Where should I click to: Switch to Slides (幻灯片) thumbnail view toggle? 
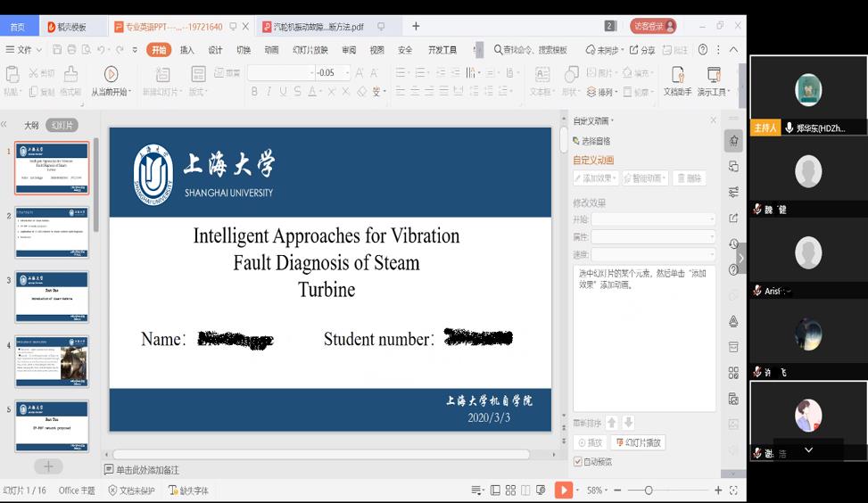(x=62, y=126)
